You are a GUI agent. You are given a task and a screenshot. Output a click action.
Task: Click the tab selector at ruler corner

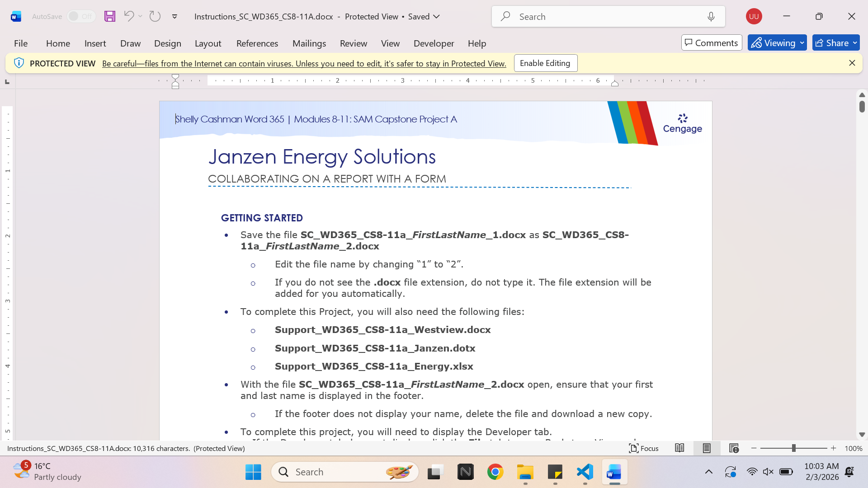pyautogui.click(x=7, y=82)
